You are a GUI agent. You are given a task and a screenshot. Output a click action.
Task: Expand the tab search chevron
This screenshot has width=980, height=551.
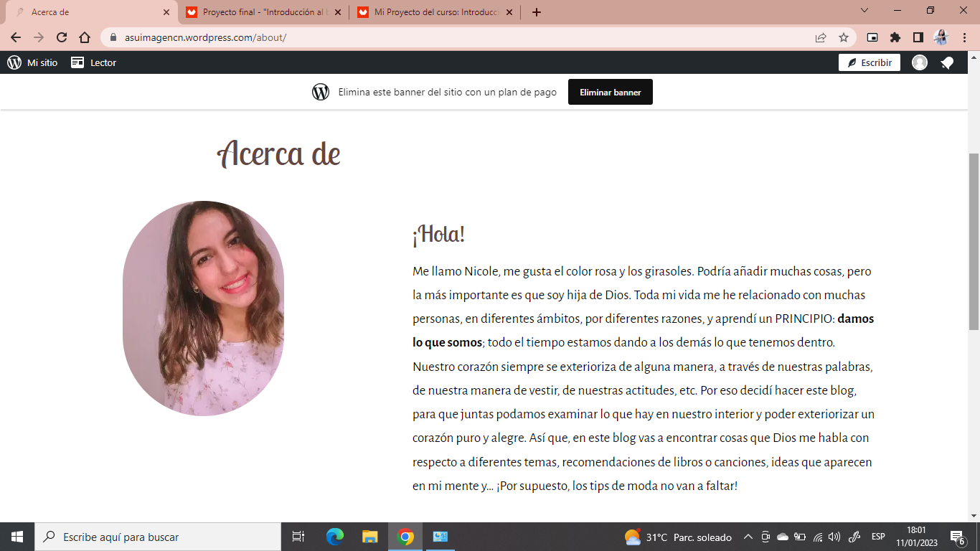864,11
